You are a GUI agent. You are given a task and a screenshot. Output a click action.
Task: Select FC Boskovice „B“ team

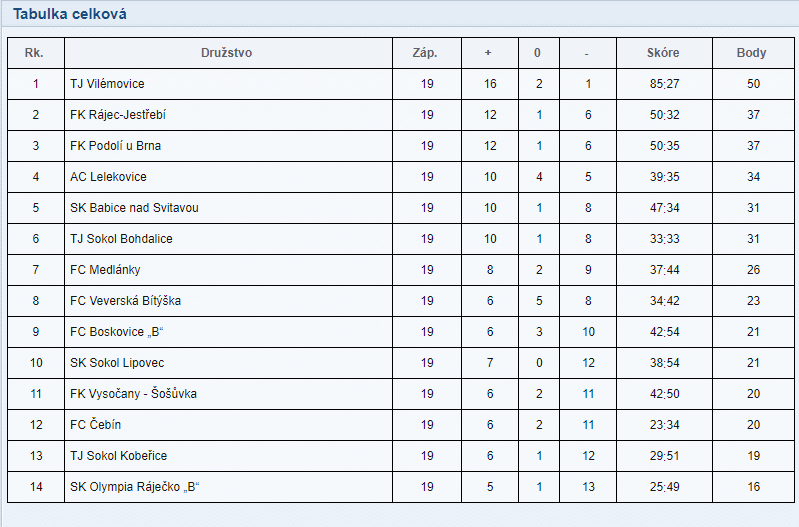click(117, 332)
